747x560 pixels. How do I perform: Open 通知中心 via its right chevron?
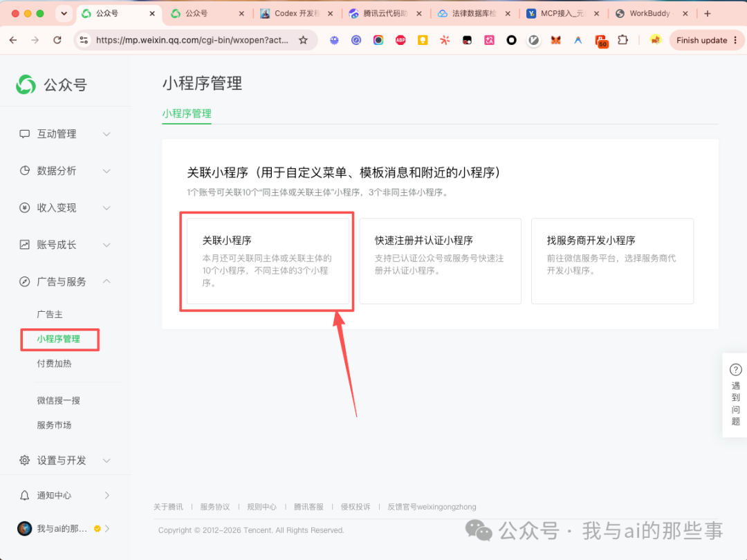(107, 495)
